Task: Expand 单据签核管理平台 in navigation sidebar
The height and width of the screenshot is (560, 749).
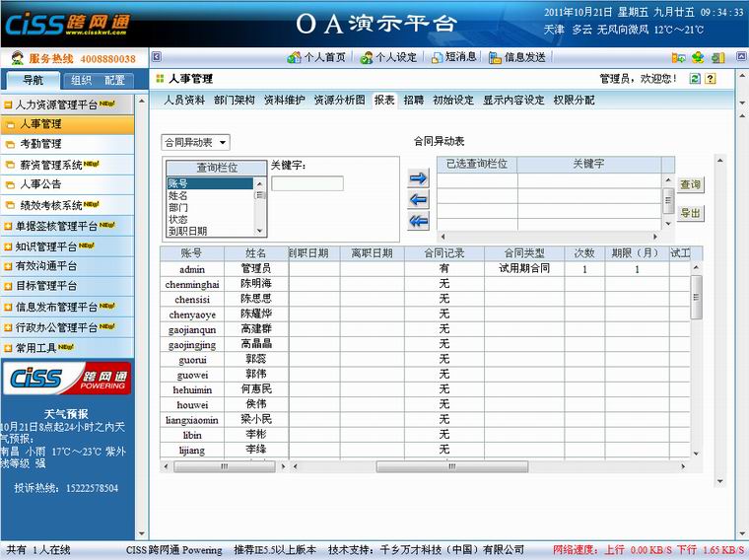Action: coord(66,226)
